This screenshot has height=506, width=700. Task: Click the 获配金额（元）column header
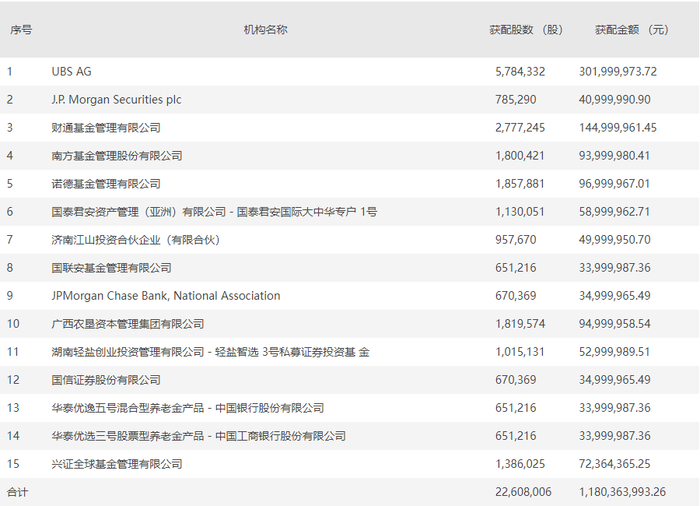pyautogui.click(x=632, y=30)
